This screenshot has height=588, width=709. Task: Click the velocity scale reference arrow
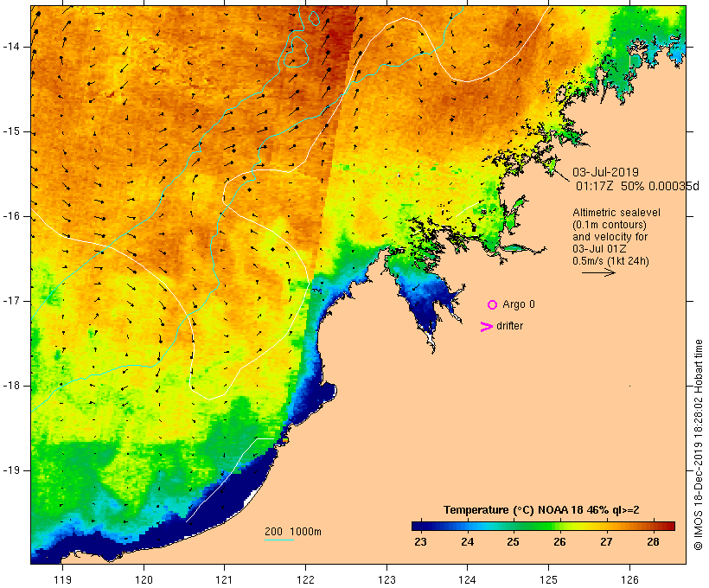coord(598,272)
